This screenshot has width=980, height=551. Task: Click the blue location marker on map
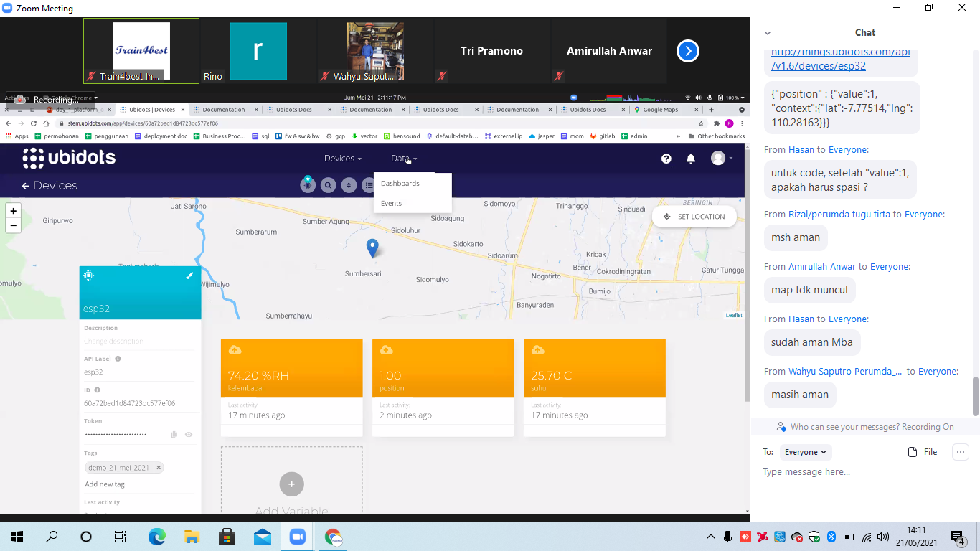[x=372, y=248]
